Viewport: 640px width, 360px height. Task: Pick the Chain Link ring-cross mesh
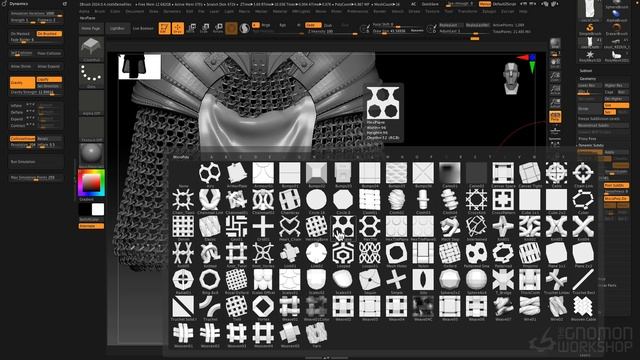coord(583,173)
